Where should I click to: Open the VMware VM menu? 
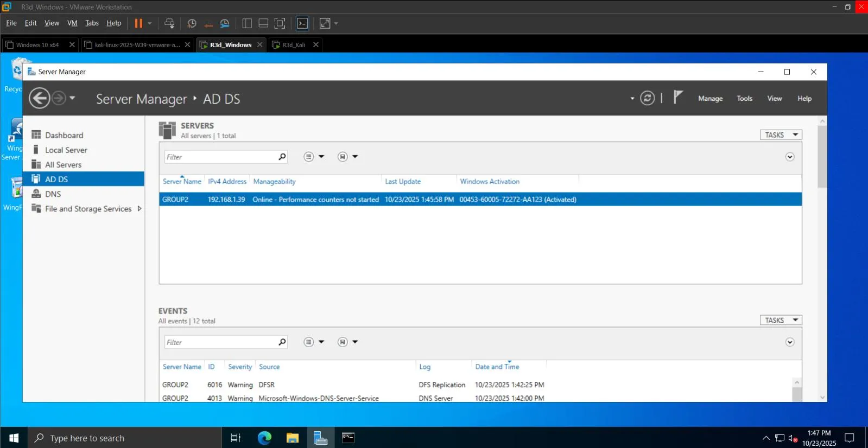(72, 23)
